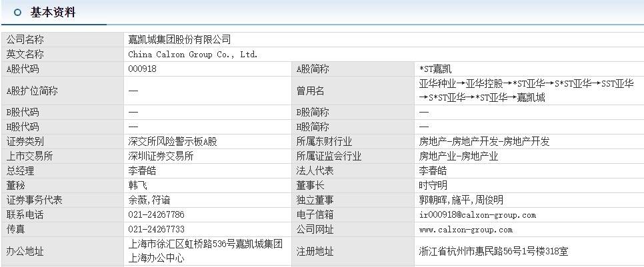This screenshot has width=644, height=267.
Task: Select phone number 021-24267786
Action: (x=157, y=215)
